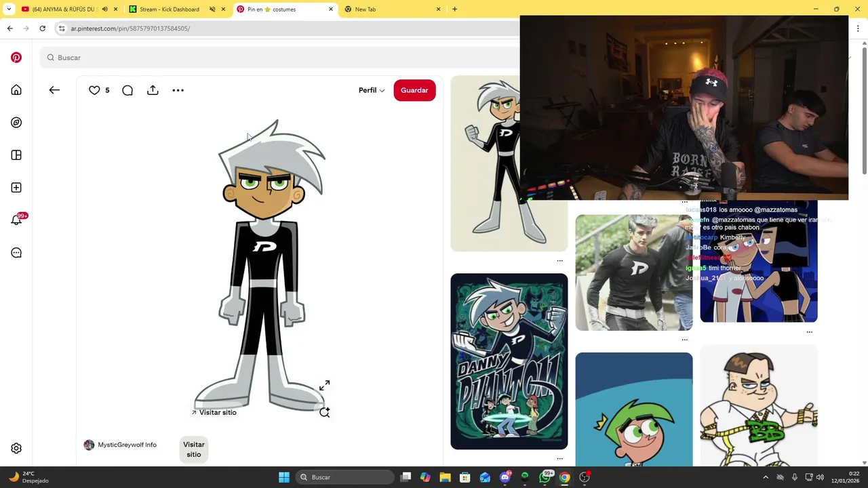Click the Visitar sitio button near author
This screenshot has height=488, width=868.
click(x=194, y=449)
